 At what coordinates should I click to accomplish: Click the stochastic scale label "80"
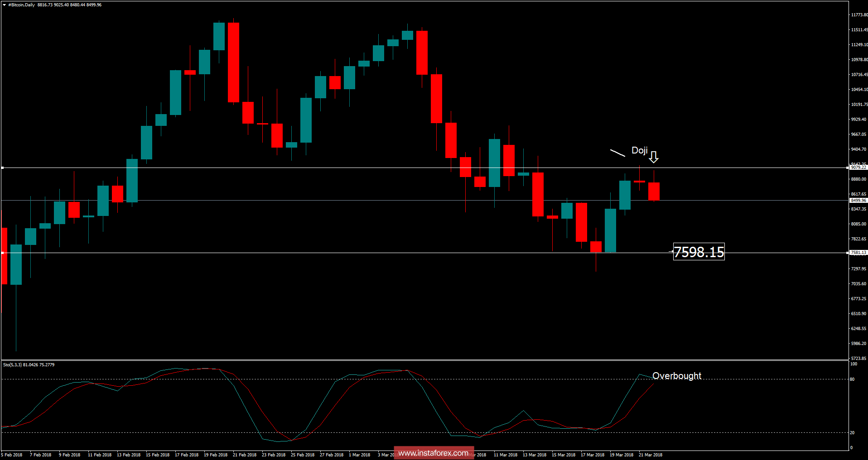coord(852,379)
